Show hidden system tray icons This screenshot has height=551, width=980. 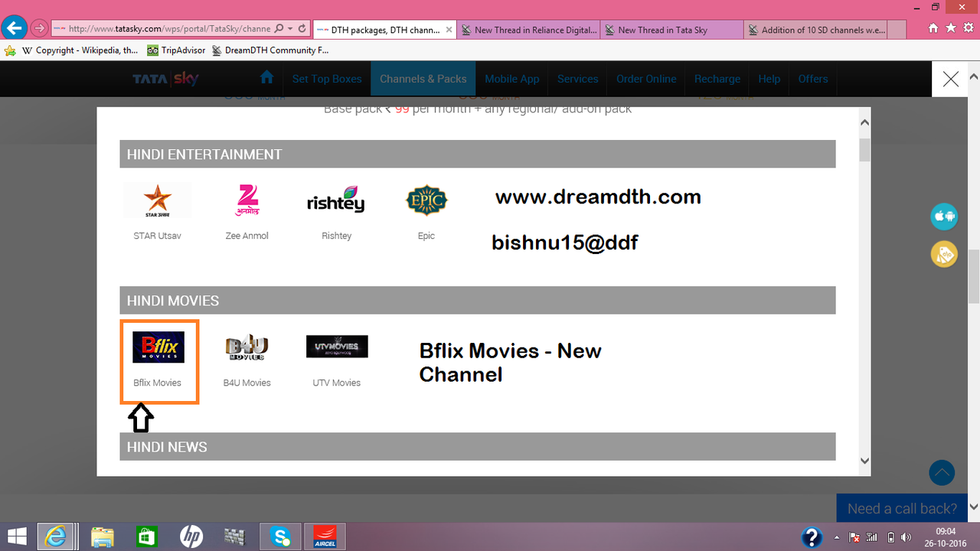point(836,537)
